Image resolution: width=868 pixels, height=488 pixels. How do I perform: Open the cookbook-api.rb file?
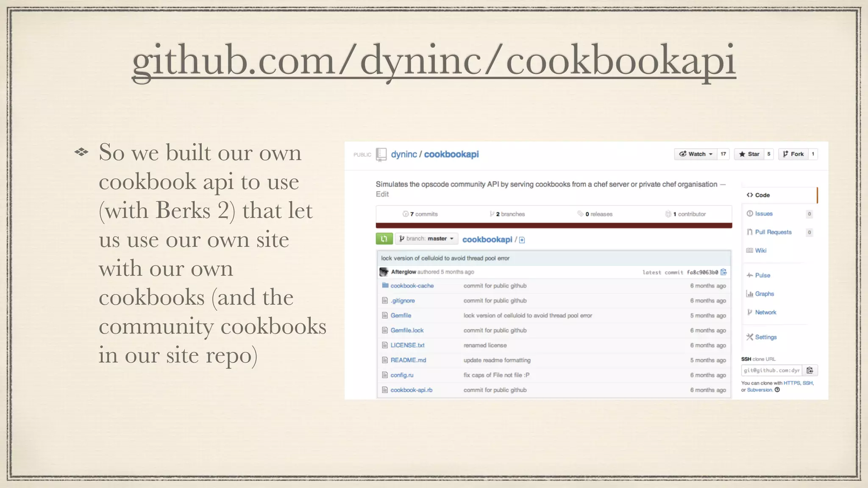[x=412, y=390]
